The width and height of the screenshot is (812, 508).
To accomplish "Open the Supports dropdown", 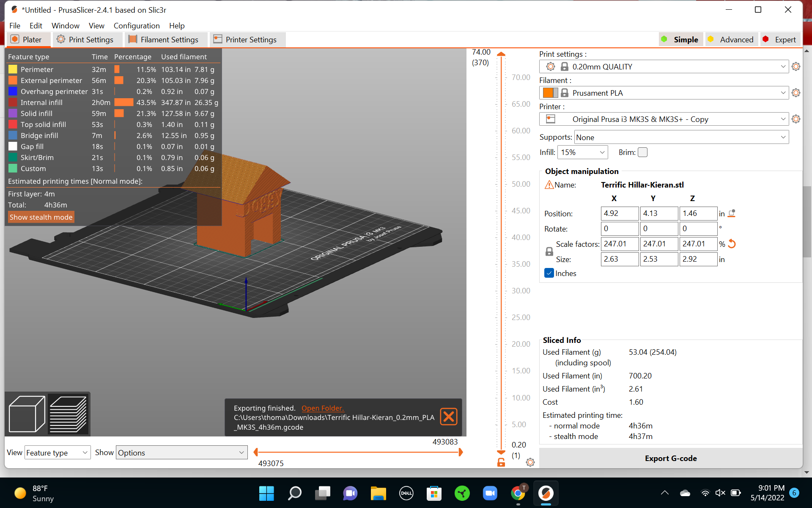I will 681,137.
